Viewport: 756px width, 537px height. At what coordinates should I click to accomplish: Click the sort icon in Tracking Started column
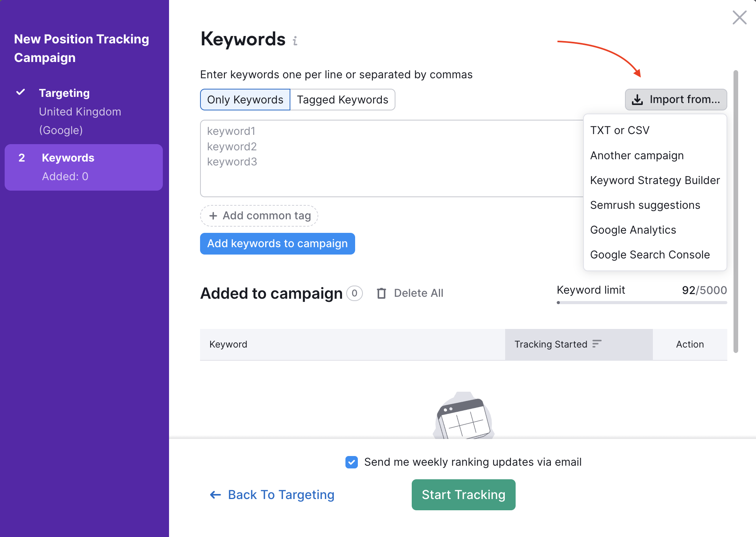pyautogui.click(x=597, y=344)
